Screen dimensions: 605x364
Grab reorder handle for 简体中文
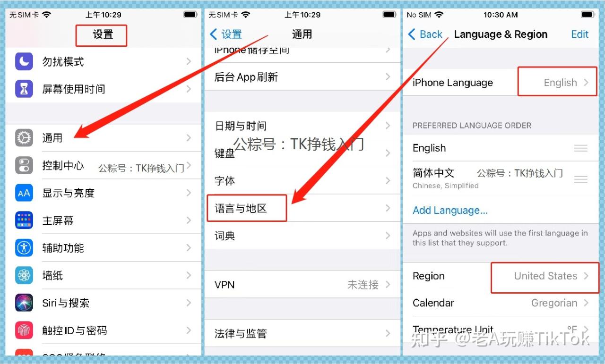[x=580, y=179]
